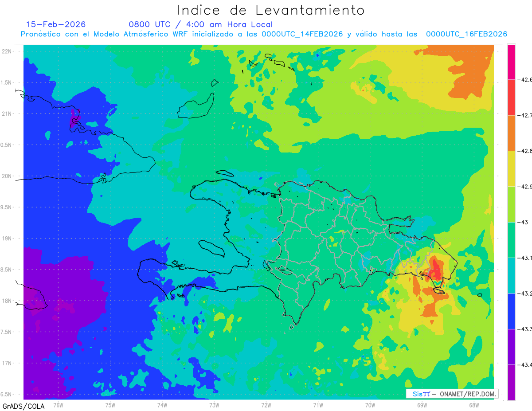Click the "74W" longitude label
Image resolution: width=532 pixels, height=411 pixels.
tap(162, 405)
